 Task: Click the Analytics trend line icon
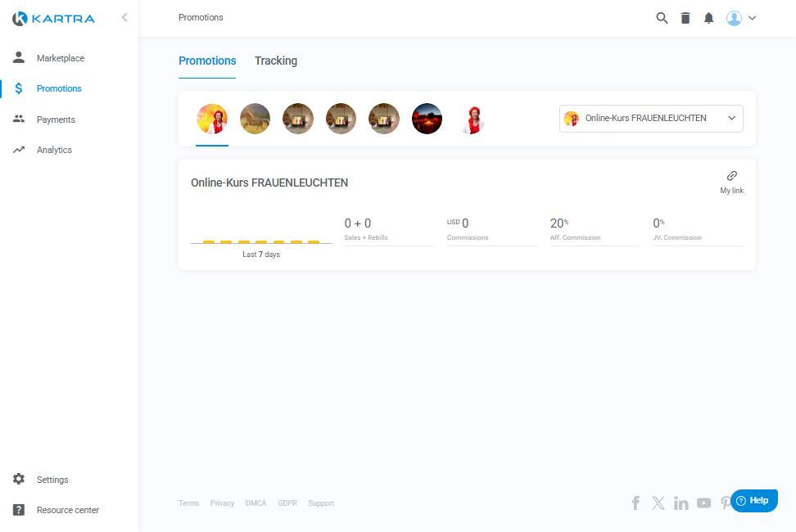(19, 150)
